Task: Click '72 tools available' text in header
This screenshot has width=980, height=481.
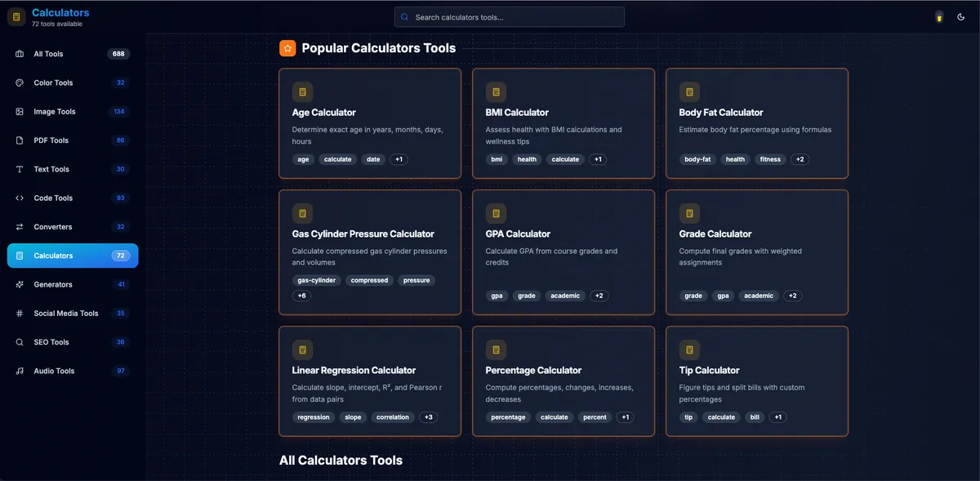Action: [57, 24]
